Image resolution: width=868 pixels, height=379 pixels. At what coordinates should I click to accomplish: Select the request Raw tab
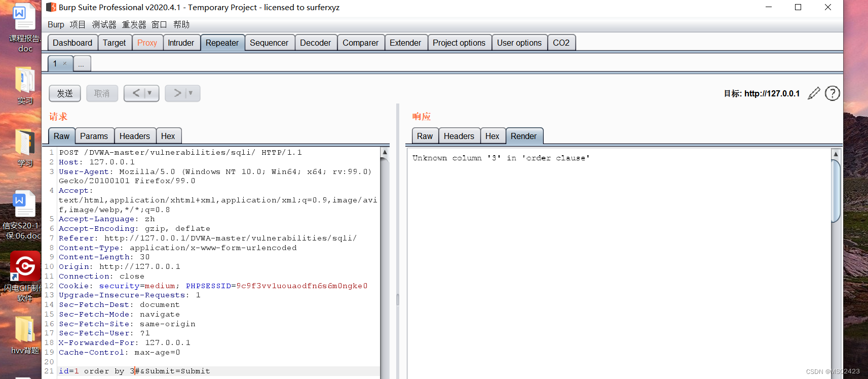click(61, 136)
